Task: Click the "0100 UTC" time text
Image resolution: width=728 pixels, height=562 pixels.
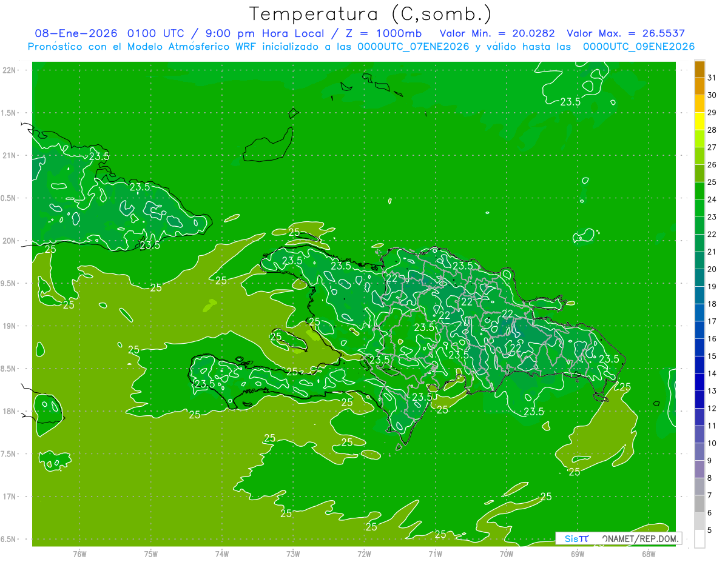Action: pyautogui.click(x=156, y=33)
